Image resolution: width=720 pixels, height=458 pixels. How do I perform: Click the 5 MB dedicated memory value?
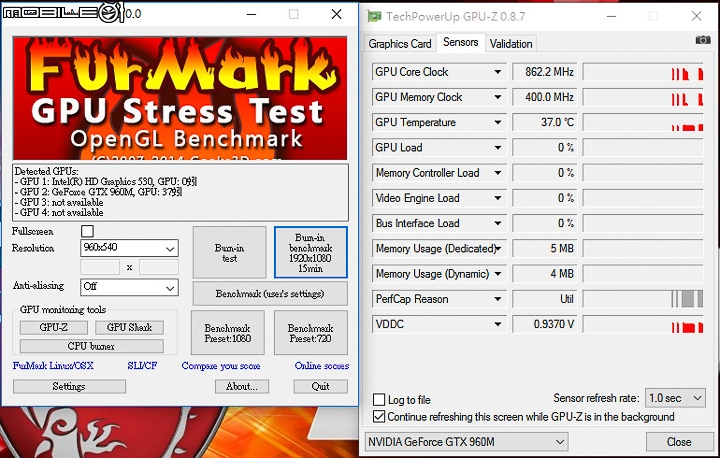click(x=545, y=249)
